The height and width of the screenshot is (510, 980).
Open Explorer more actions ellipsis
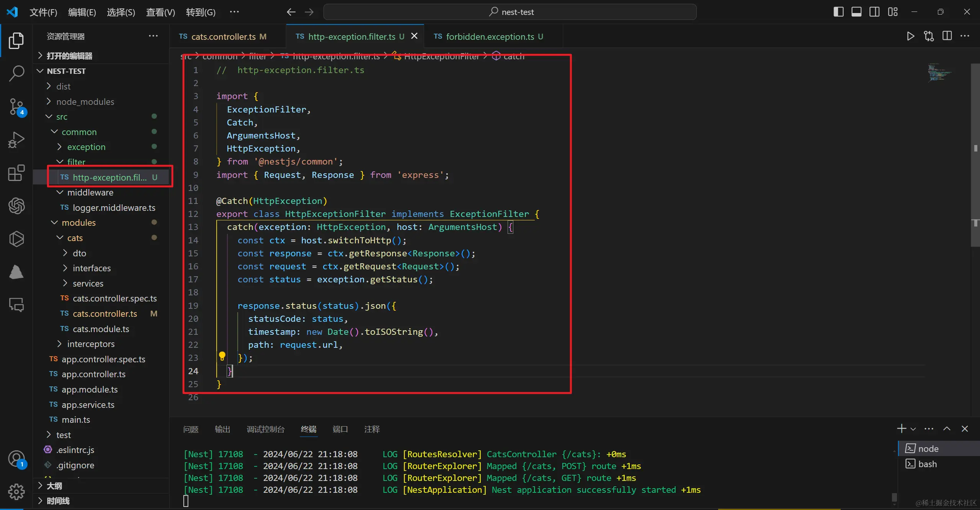pos(153,36)
